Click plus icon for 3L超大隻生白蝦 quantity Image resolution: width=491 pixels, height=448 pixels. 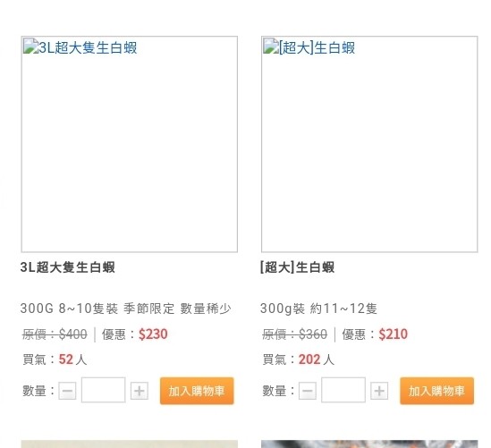(x=140, y=391)
